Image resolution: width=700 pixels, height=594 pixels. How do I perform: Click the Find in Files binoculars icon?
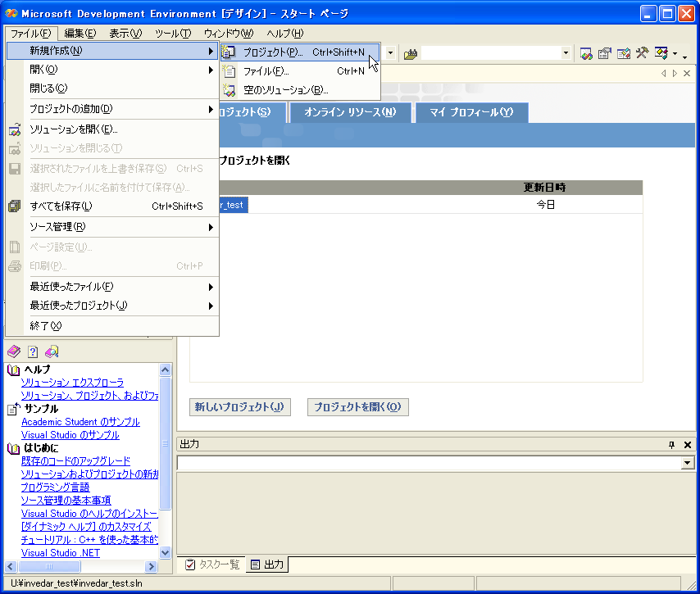pos(411,54)
